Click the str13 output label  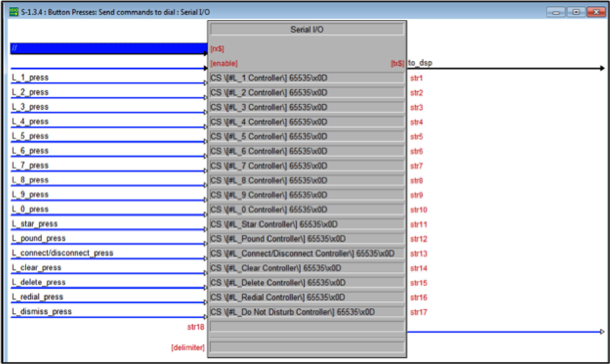[418, 253]
